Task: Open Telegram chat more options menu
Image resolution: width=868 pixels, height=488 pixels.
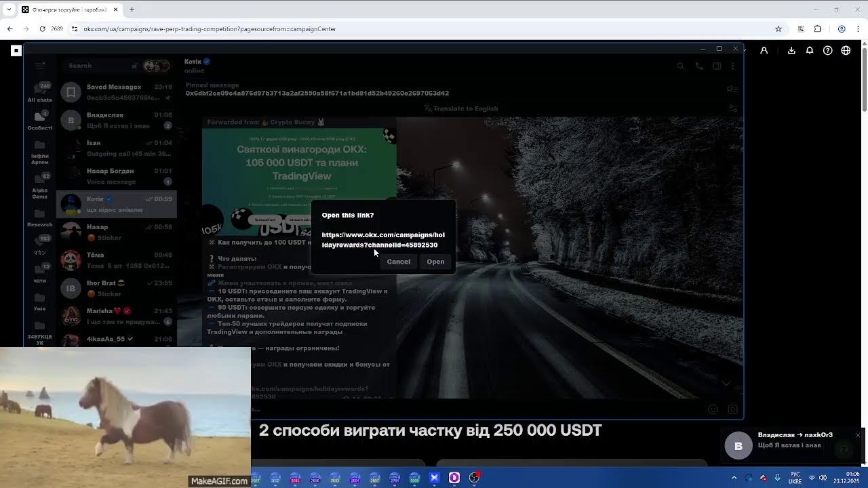Action: click(x=732, y=66)
